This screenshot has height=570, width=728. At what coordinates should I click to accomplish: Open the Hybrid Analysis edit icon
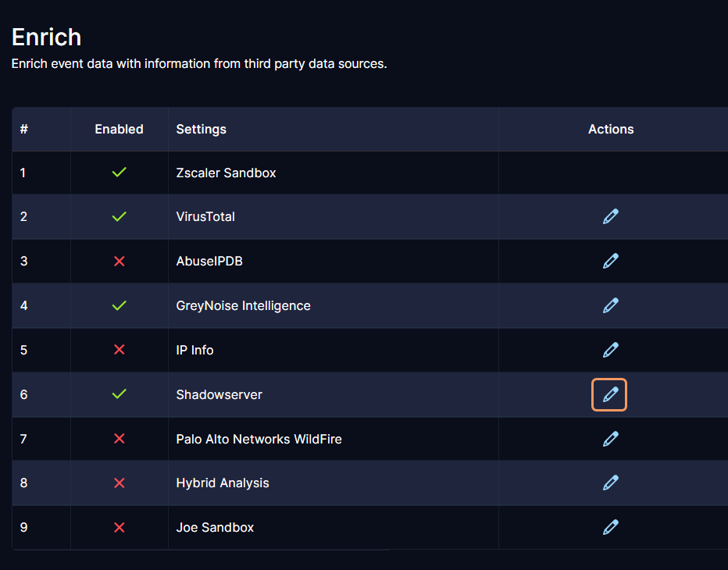[611, 483]
